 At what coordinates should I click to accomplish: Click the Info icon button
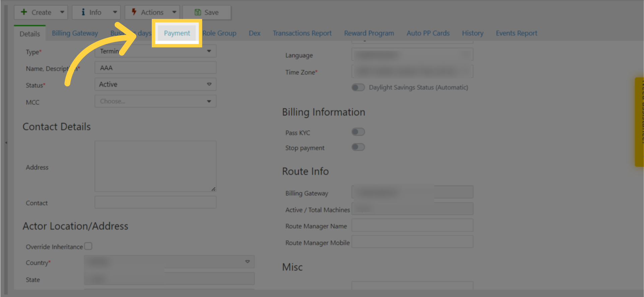pyautogui.click(x=83, y=12)
